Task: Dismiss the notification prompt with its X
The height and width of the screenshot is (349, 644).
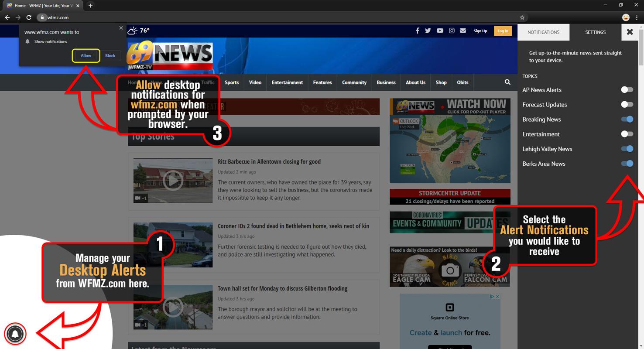Action: [x=121, y=28]
